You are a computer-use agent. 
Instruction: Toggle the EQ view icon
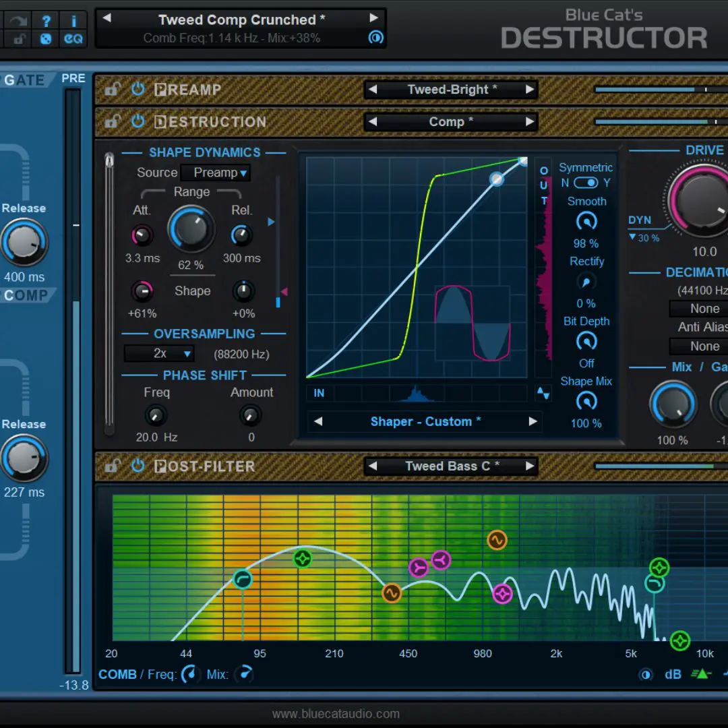[x=73, y=39]
